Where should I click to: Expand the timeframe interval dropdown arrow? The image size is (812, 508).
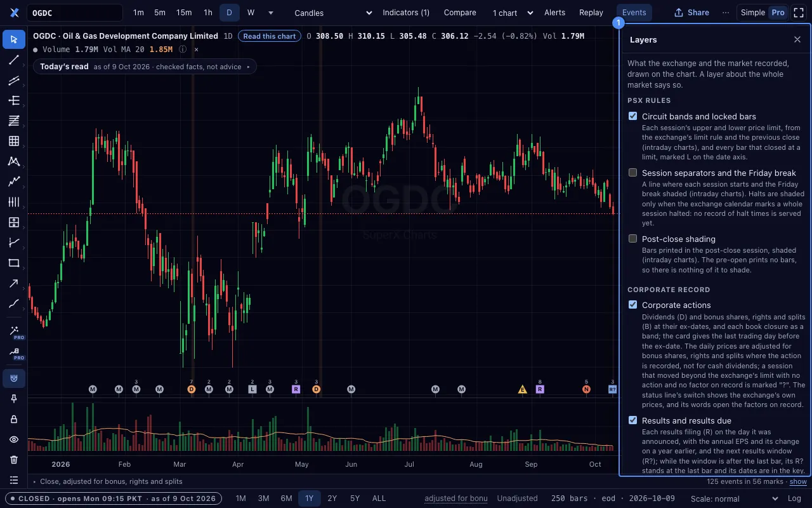(271, 13)
